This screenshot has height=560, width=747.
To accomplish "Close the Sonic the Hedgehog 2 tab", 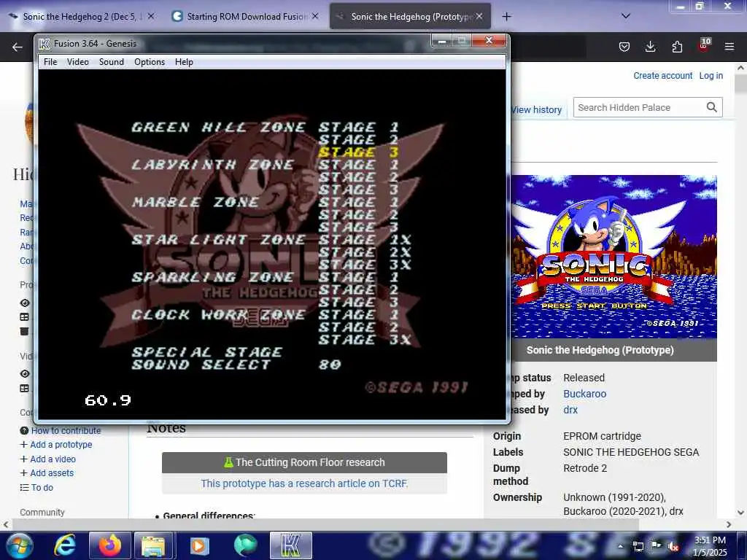I will 150,16.
